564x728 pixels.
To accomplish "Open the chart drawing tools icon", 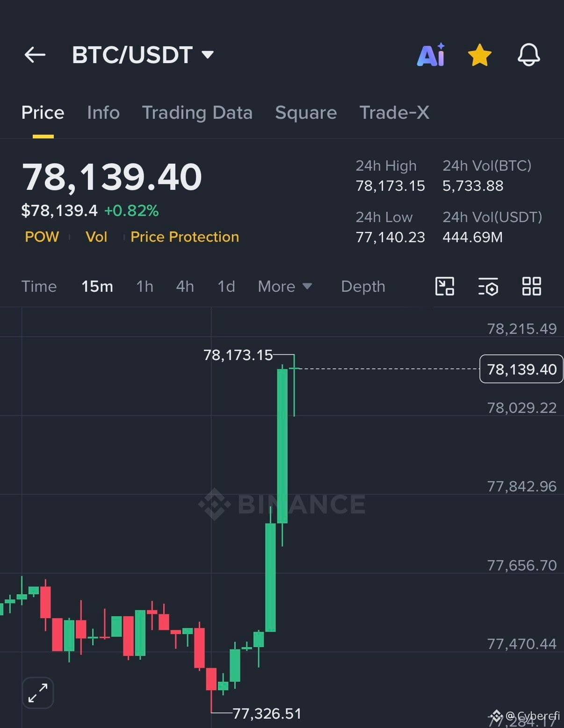I will pos(445,286).
